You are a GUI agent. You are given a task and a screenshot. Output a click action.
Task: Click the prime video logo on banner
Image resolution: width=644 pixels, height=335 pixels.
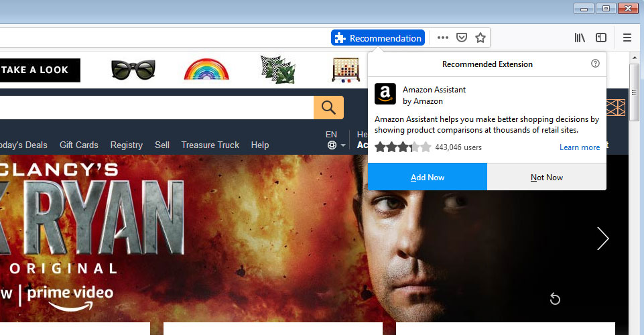coord(70,298)
